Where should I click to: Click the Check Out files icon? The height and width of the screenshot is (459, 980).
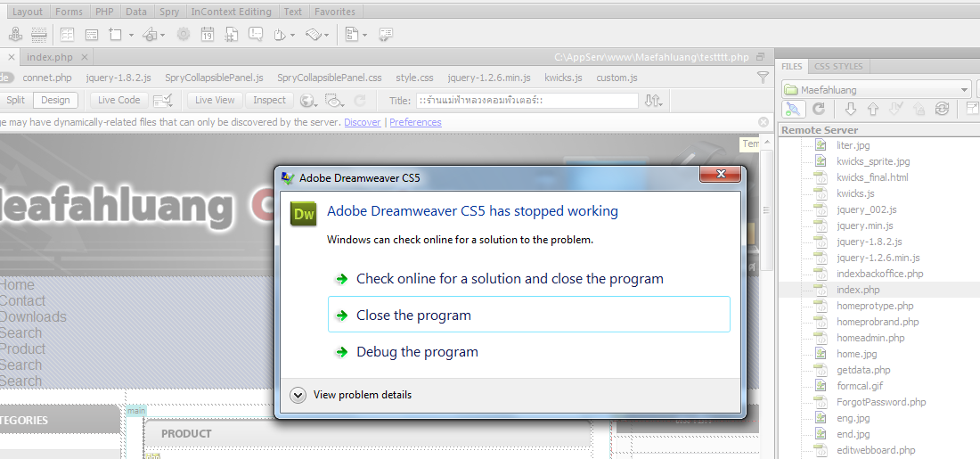pos(895,109)
